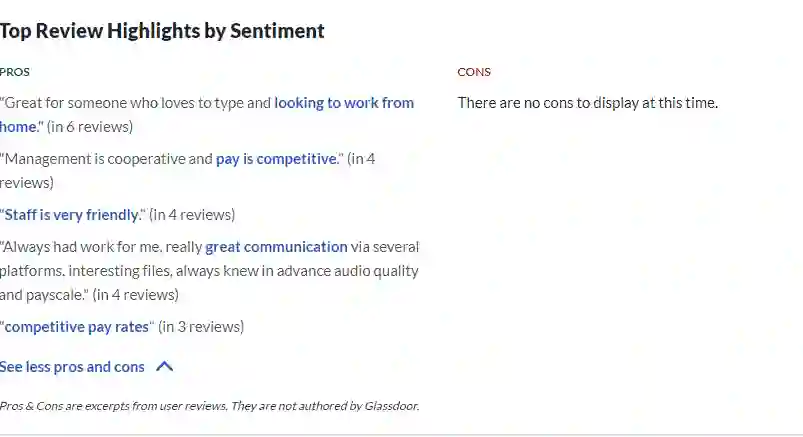Click 'There are no cons to display' message
Viewport: 803px width, 437px height.
pos(587,103)
